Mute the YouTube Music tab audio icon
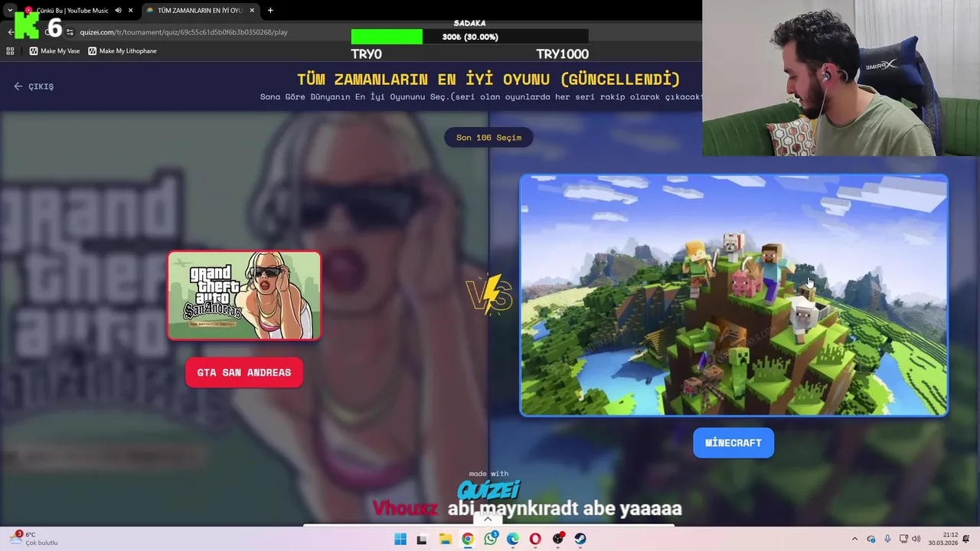Viewport: 980px width, 551px height. pos(118,11)
